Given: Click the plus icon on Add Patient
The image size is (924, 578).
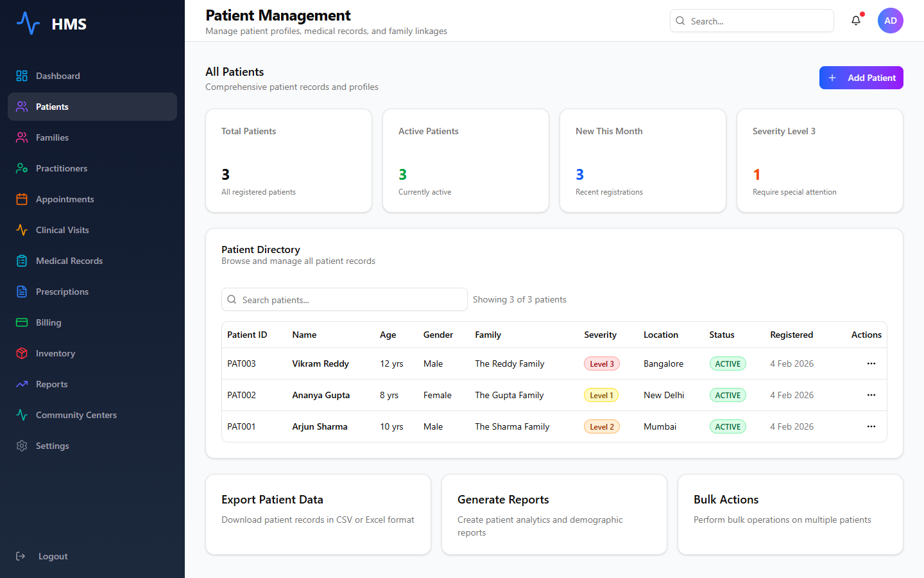Looking at the screenshot, I should pos(832,78).
